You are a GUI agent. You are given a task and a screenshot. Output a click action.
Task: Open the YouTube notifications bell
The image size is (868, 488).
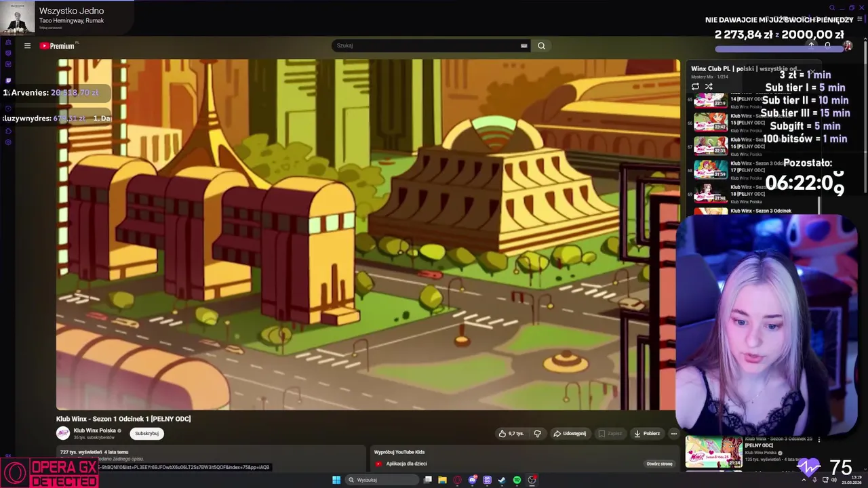click(828, 45)
